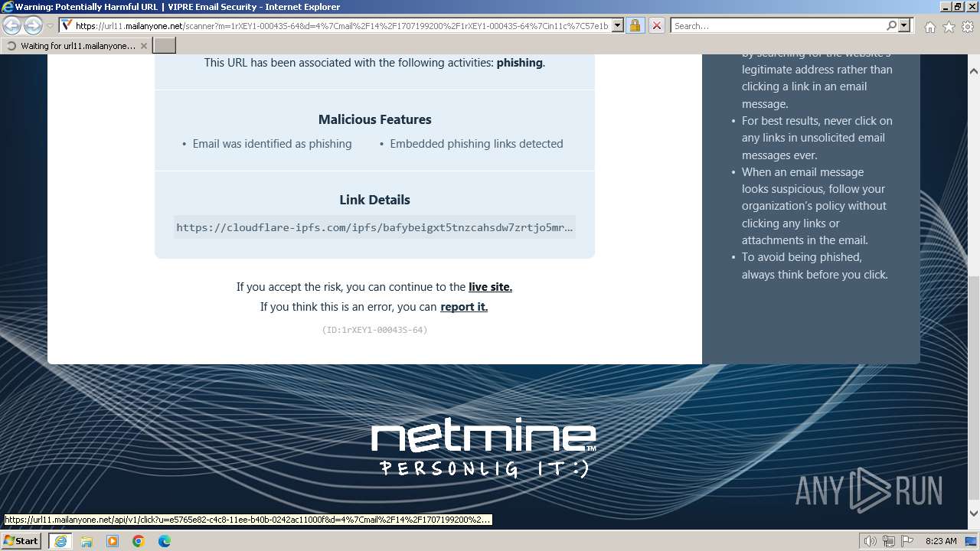Click 'Embedded phishing links detected' text
Viewport: 980px width, 551px height.
pos(476,144)
